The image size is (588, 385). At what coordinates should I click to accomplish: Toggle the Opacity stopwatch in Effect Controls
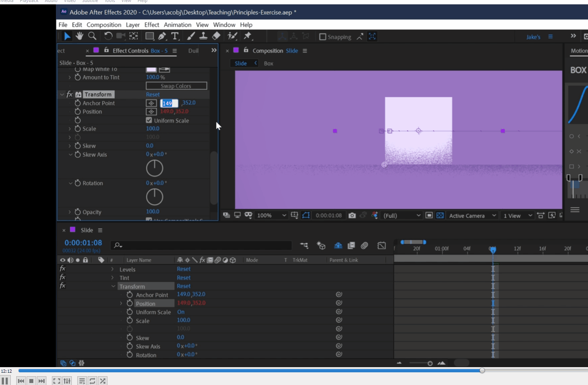78,212
